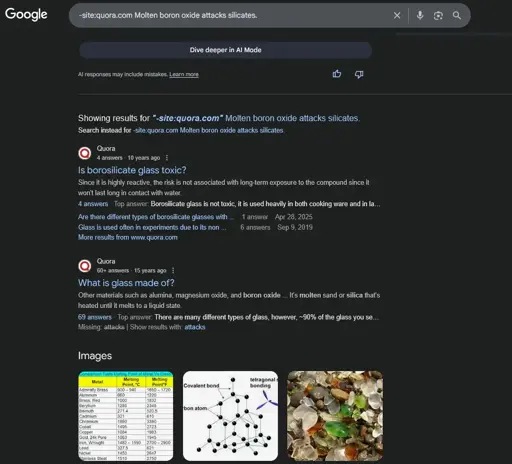The width and height of the screenshot is (512, 464).
Task: Start voice search with microphone icon
Action: click(420, 15)
